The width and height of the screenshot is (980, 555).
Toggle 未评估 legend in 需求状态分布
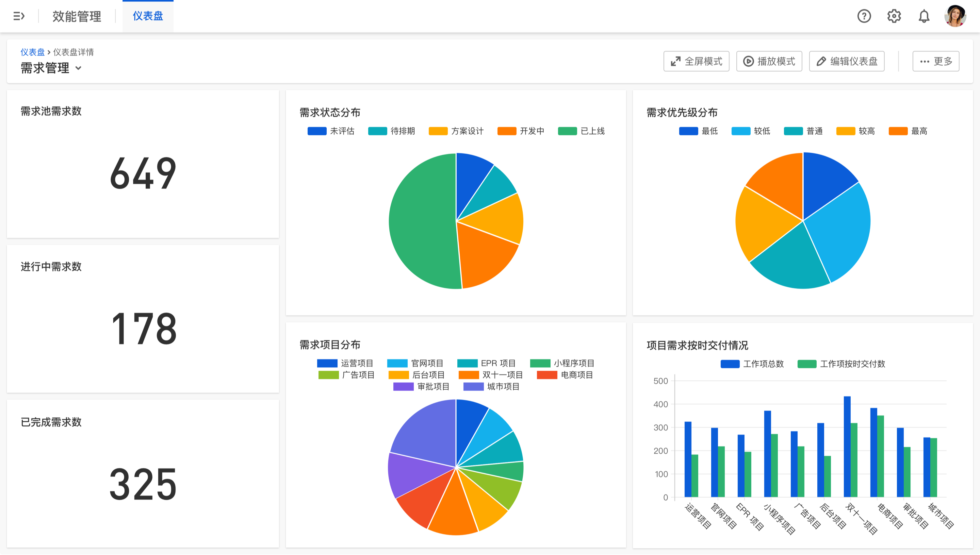pos(331,131)
